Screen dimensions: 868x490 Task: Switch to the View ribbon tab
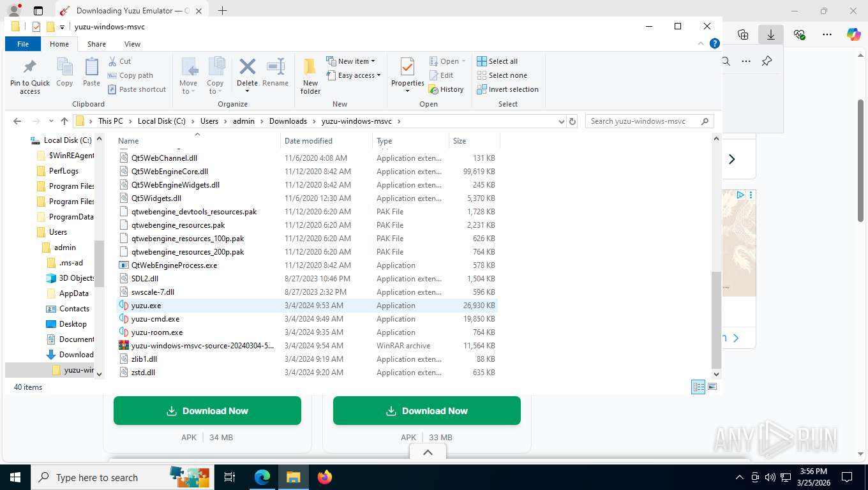(132, 44)
